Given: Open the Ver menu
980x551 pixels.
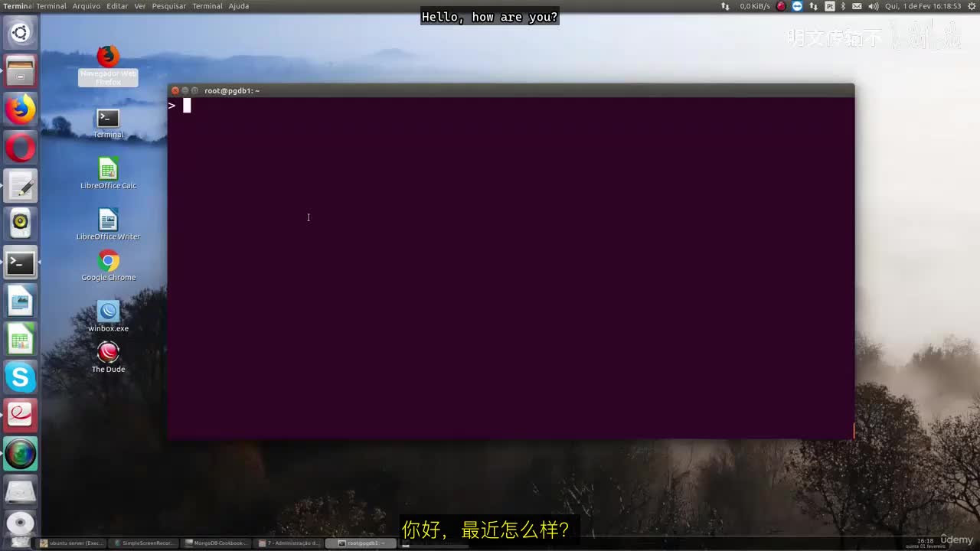Looking at the screenshot, I should [x=140, y=6].
